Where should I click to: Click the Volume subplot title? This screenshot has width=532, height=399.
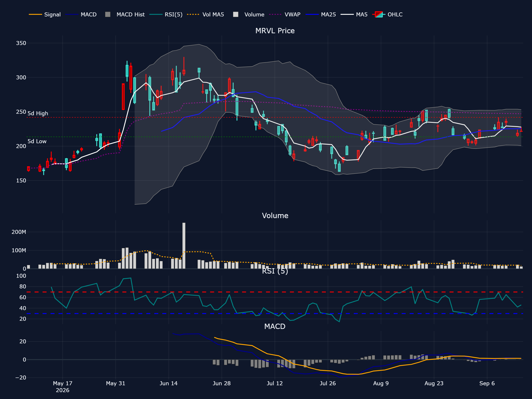pos(275,215)
